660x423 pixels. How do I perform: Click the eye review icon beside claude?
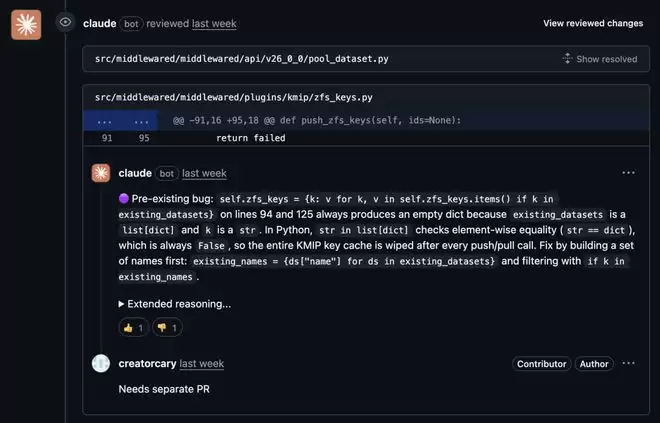66,21
